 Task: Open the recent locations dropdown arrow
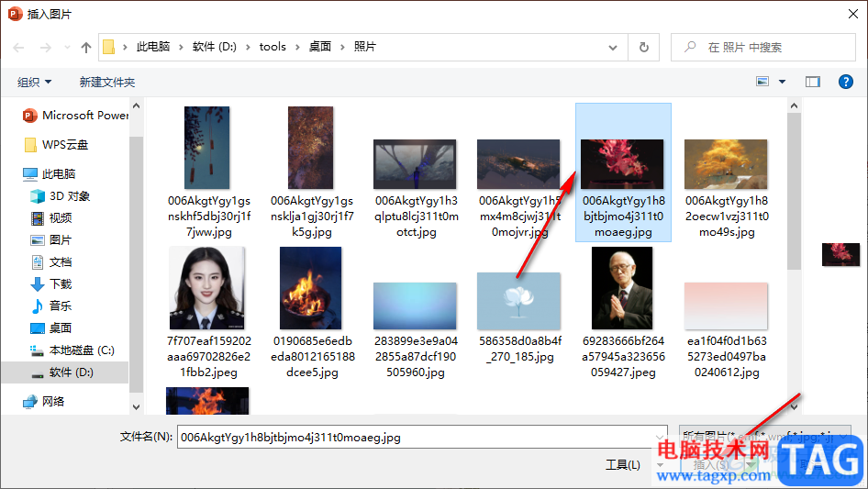tap(67, 48)
